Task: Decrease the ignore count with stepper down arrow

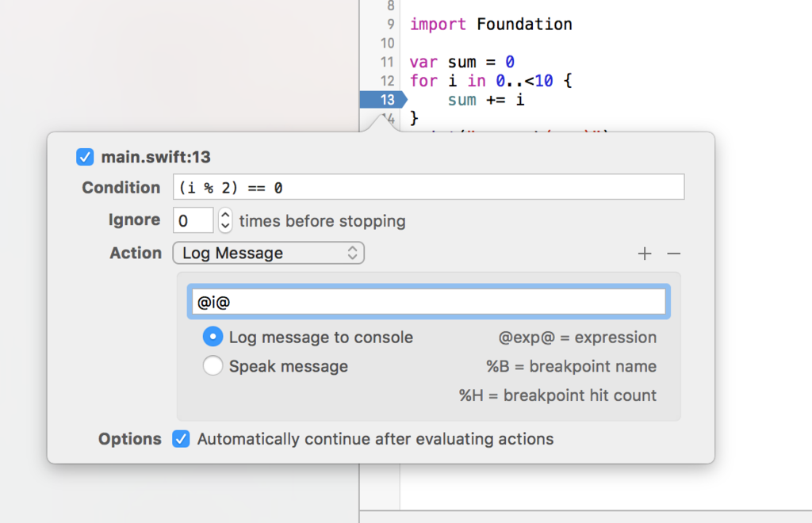Action: [224, 226]
